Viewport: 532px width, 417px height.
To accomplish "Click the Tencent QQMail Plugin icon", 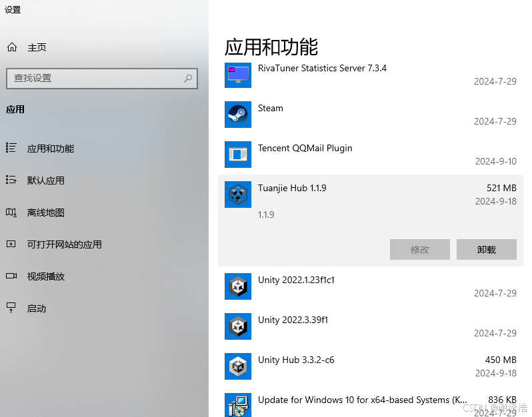I will tap(238, 155).
